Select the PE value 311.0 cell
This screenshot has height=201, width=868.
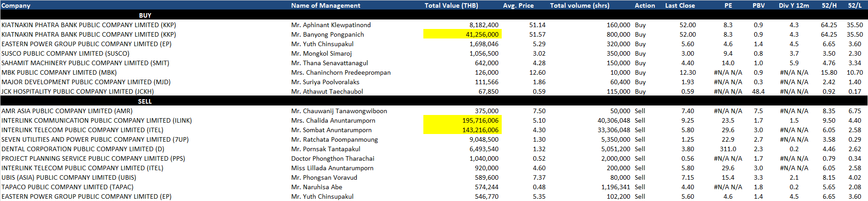728,149
